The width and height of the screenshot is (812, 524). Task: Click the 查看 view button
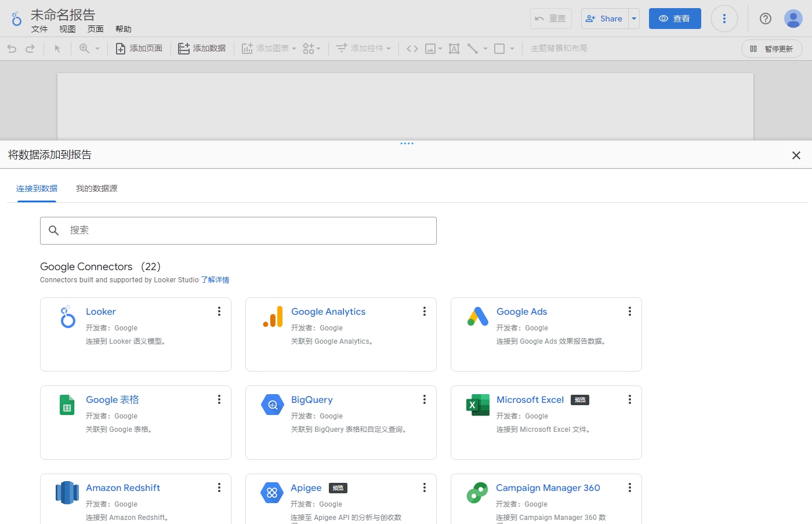tap(675, 19)
